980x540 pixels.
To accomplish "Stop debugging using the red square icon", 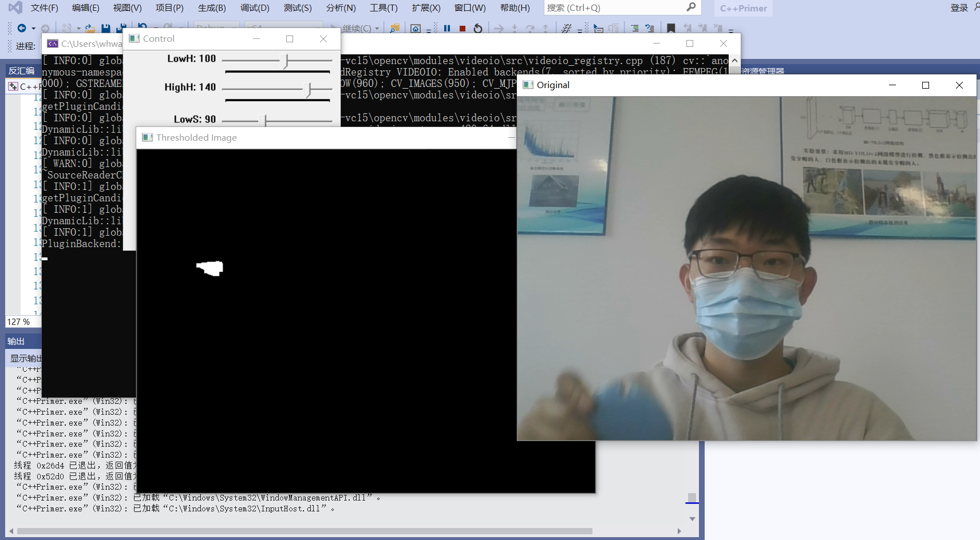I will tap(463, 28).
